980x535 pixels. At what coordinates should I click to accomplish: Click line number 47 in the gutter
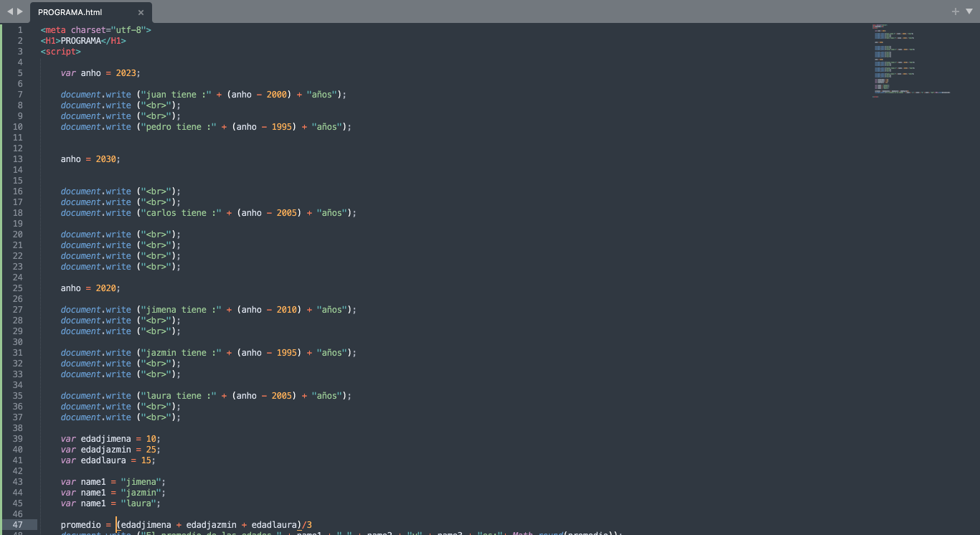pos(17,525)
